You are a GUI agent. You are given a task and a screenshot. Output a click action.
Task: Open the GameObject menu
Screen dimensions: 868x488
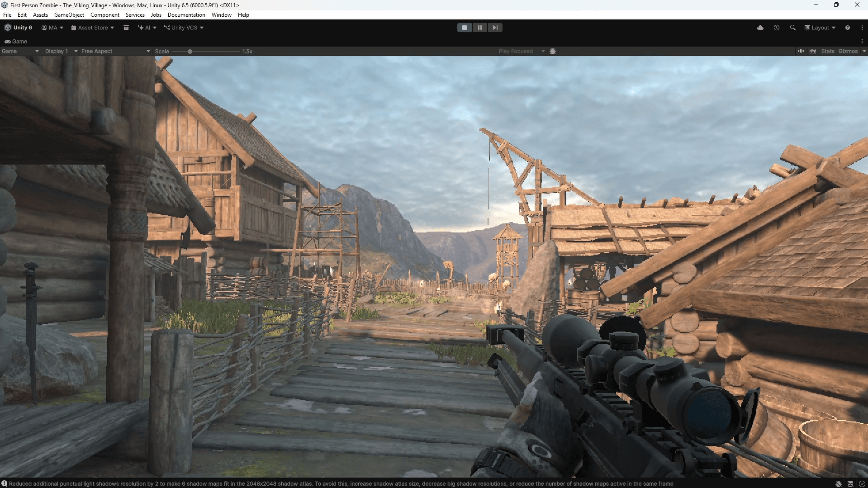[69, 15]
